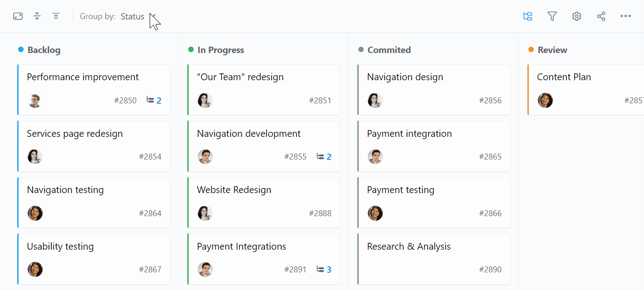Click the orange Review status dot

531,49
